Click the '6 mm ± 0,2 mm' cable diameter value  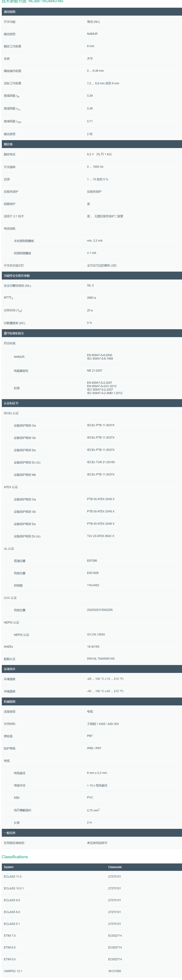pos(97,773)
